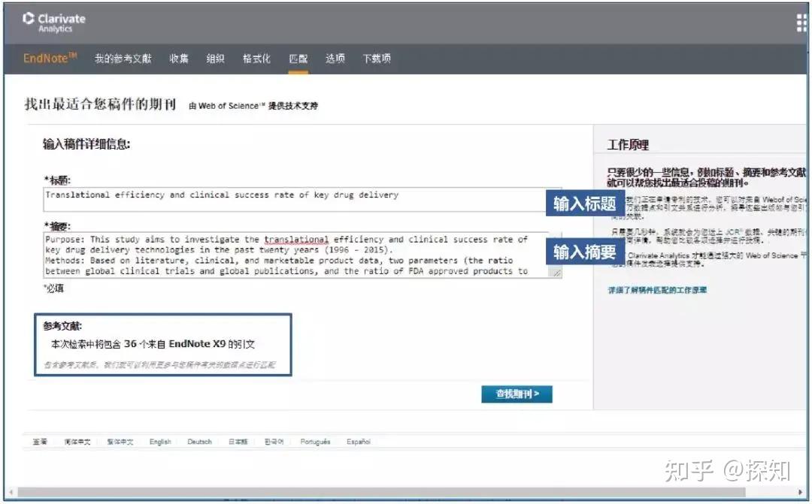Switch language to 日本語

pyautogui.click(x=238, y=442)
